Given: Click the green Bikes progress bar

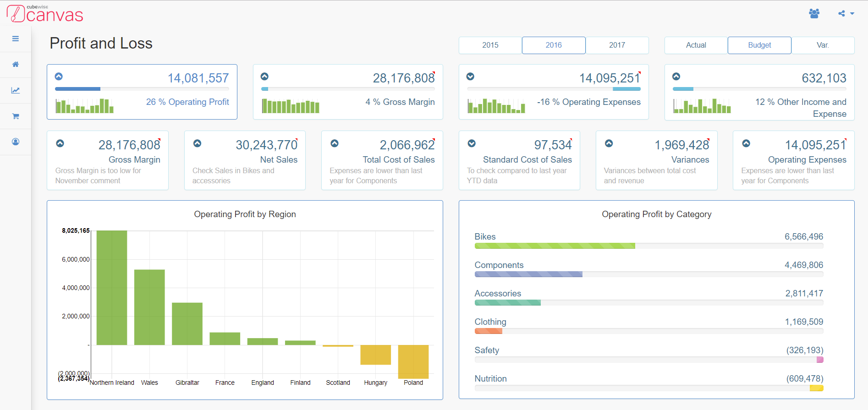Looking at the screenshot, I should pyautogui.click(x=555, y=246).
